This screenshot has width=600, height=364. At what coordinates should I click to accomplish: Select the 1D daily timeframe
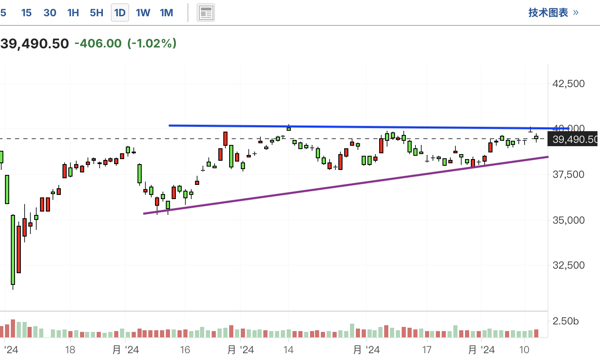tap(120, 12)
